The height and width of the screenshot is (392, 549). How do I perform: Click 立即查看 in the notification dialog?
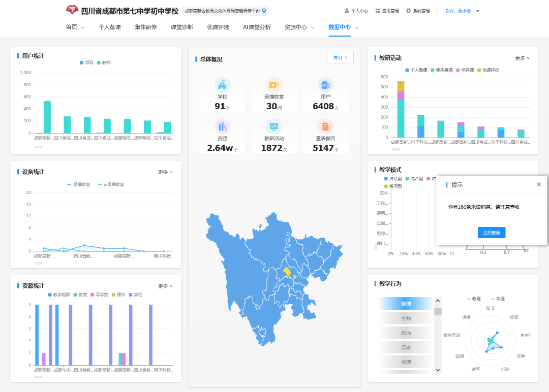click(491, 232)
